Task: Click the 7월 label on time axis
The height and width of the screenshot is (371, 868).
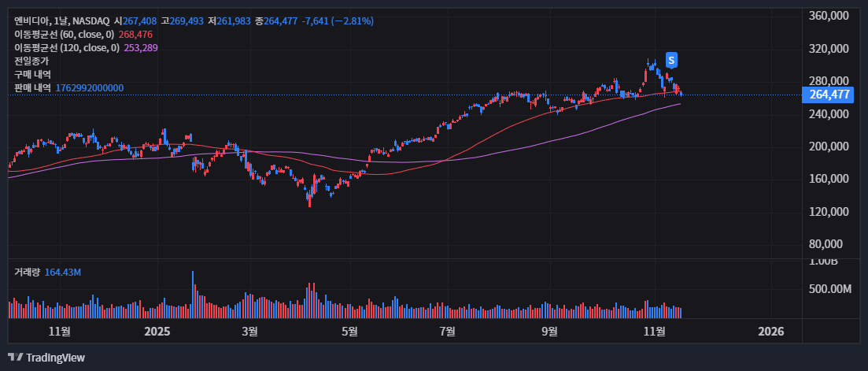Action: pyautogui.click(x=447, y=332)
